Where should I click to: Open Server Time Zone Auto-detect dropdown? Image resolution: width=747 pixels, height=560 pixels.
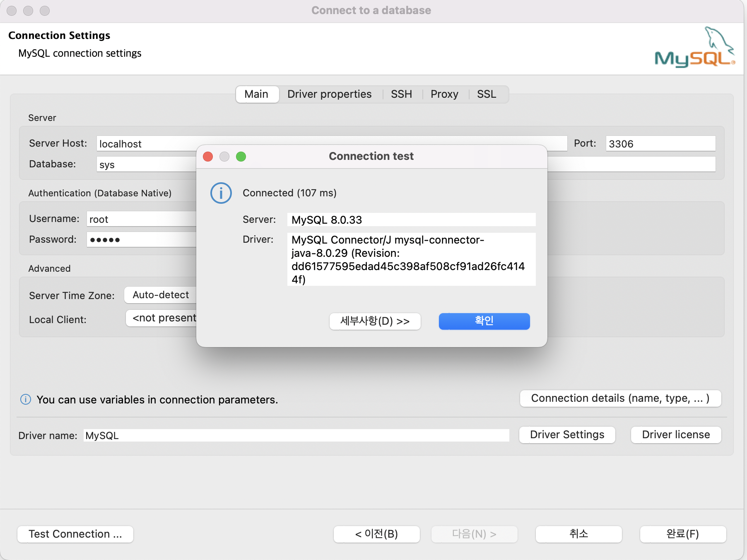pos(161,295)
